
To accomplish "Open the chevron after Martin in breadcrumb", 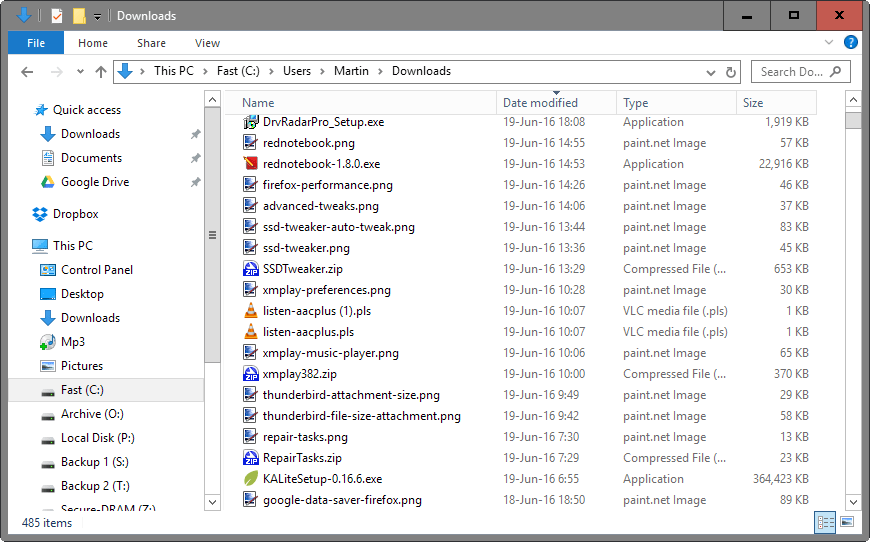I will [x=381, y=72].
